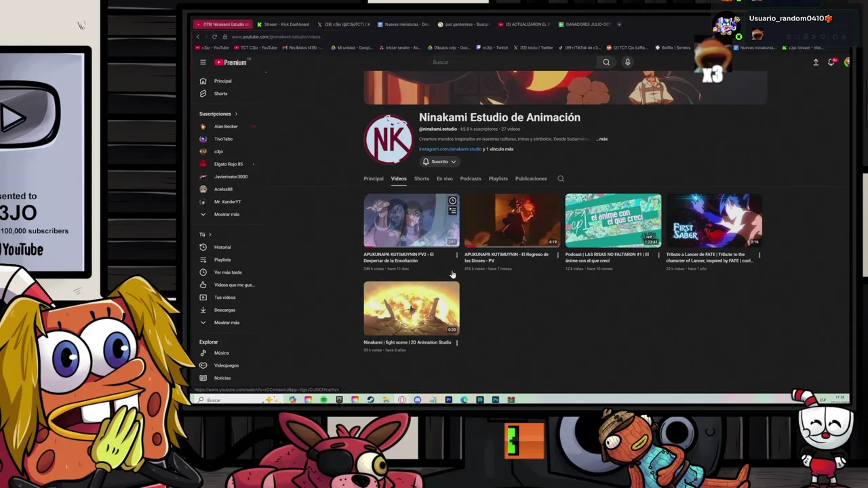Open the YouTube hamburger guide menu
The width and height of the screenshot is (868, 488).
click(x=203, y=62)
